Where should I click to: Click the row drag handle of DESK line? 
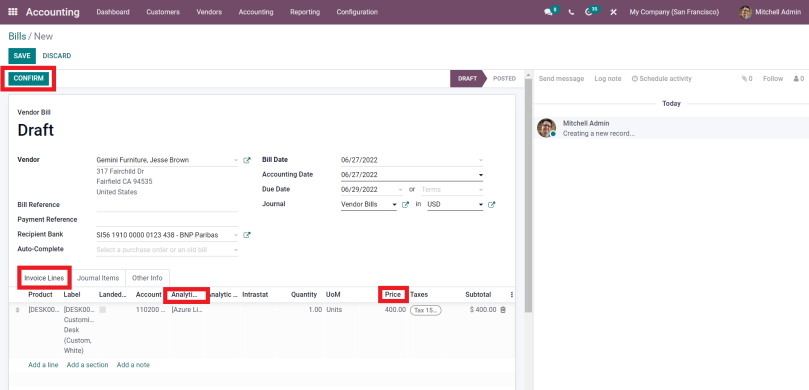(18, 310)
